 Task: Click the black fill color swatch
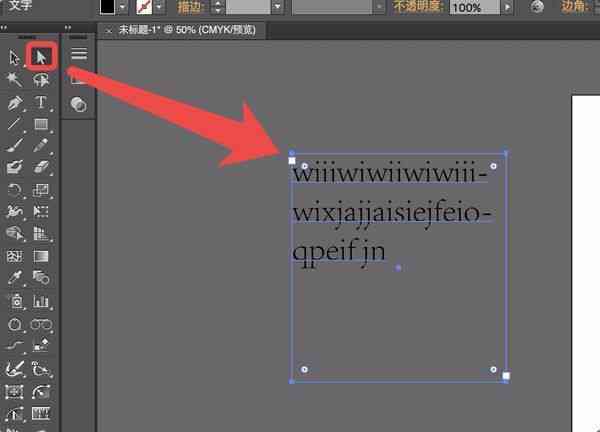(x=107, y=7)
